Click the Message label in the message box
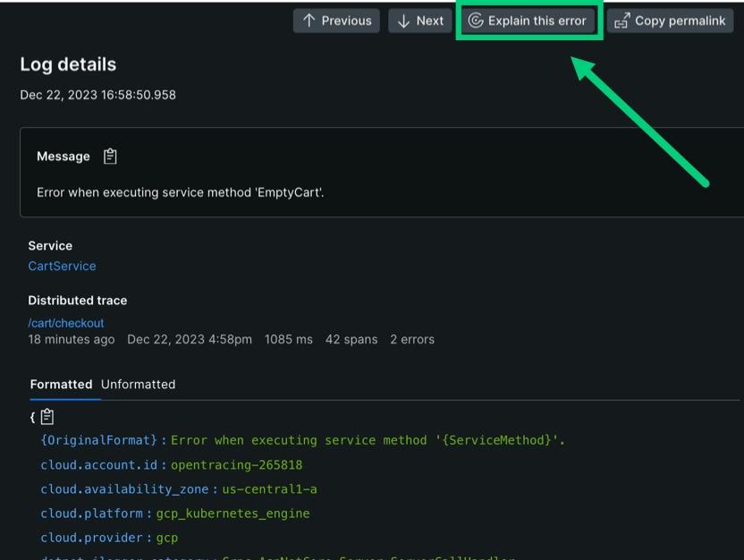 point(63,157)
